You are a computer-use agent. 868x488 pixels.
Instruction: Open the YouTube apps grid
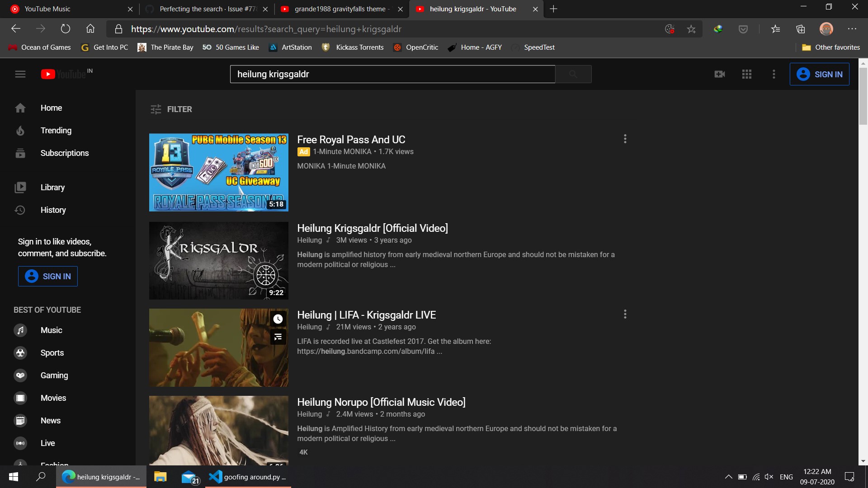747,74
